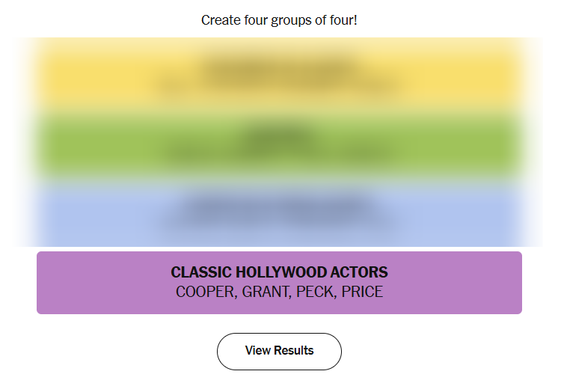
Task: Click the word ACTORS in the purple title
Action: click(362, 272)
